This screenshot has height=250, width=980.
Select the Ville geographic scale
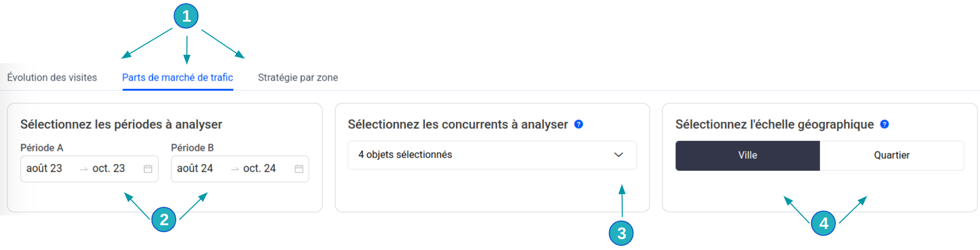(747, 156)
